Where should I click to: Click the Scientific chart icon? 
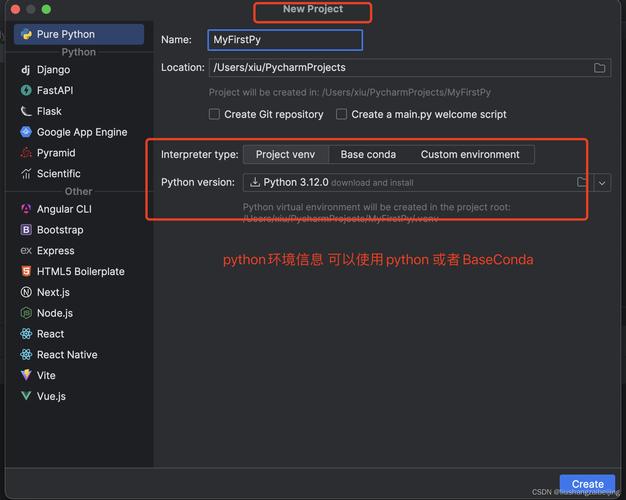coord(26,174)
